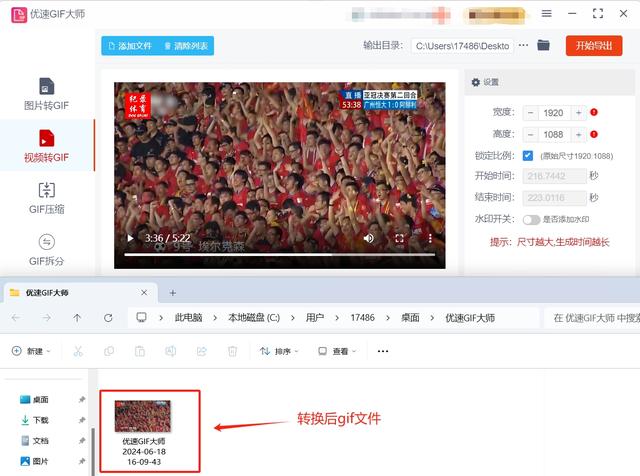Click the 此电脑 breadcrumb
640x476 pixels.
click(x=188, y=318)
